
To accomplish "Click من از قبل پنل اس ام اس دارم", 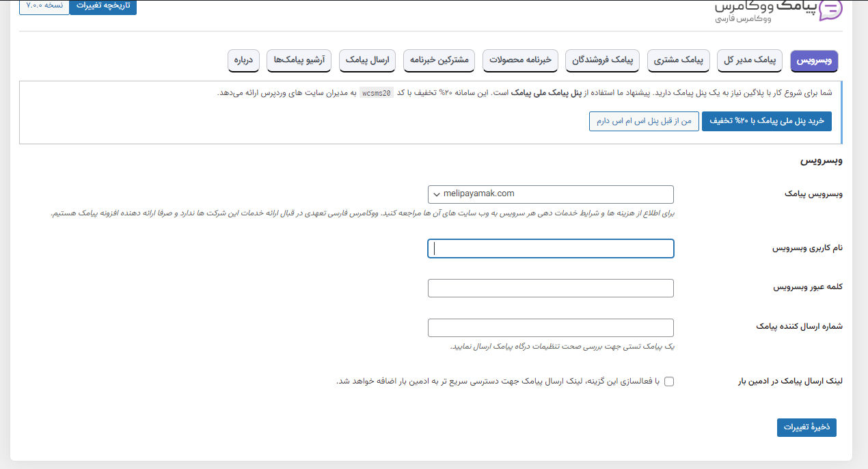I will pos(644,121).
